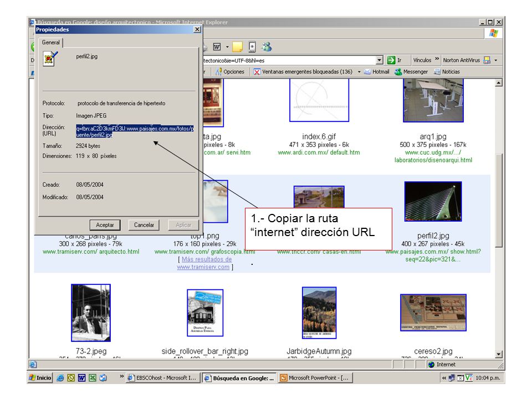Click the green Ir go button
The height and width of the screenshot is (399, 532).
click(x=395, y=60)
